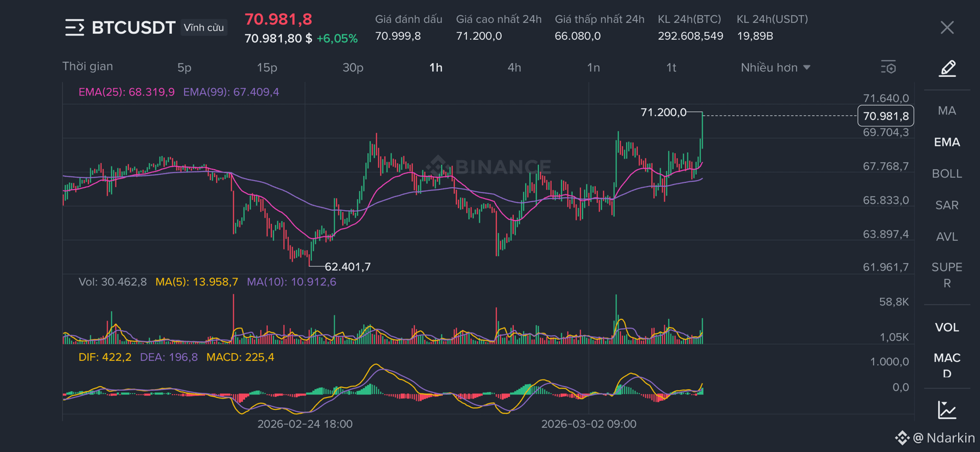The height and width of the screenshot is (452, 980).
Task: Click the Giá cao nhất 24h label
Action: tap(498, 19)
